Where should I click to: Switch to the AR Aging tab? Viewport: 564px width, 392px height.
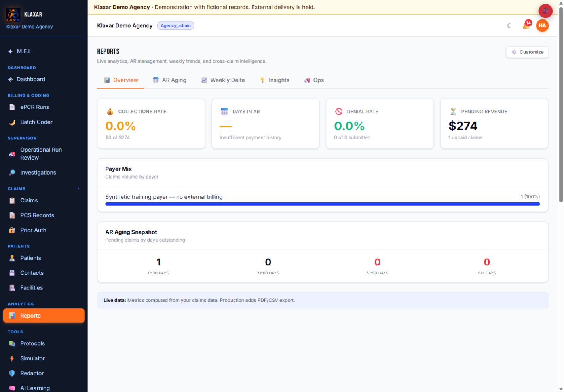169,80
